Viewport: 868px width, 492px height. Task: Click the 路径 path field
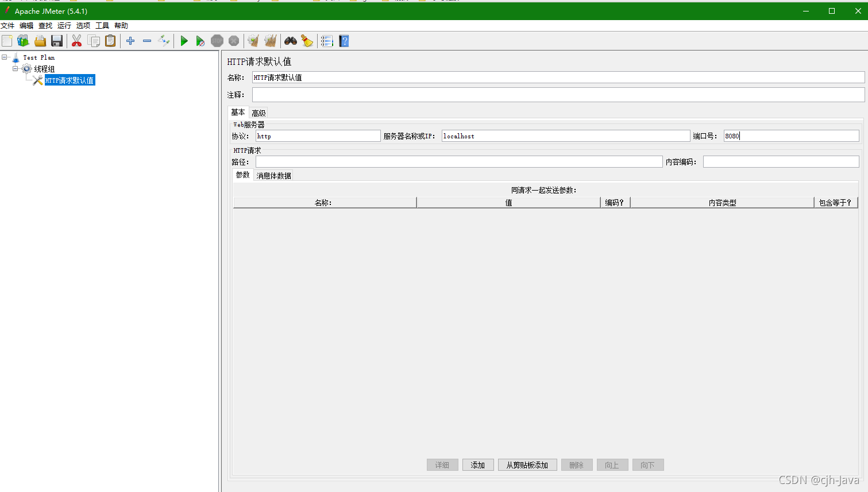(459, 162)
